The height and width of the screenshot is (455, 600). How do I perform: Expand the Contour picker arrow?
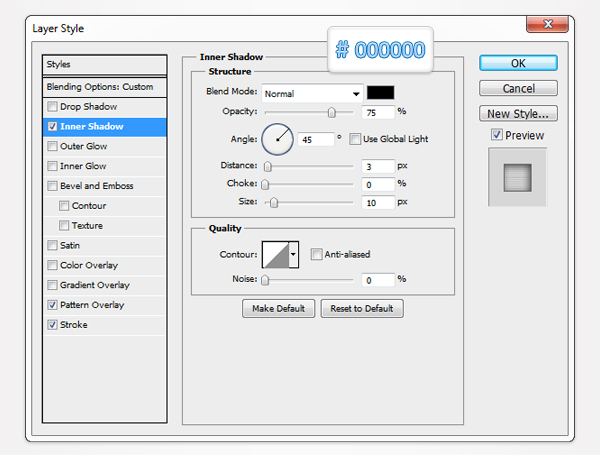point(294,255)
